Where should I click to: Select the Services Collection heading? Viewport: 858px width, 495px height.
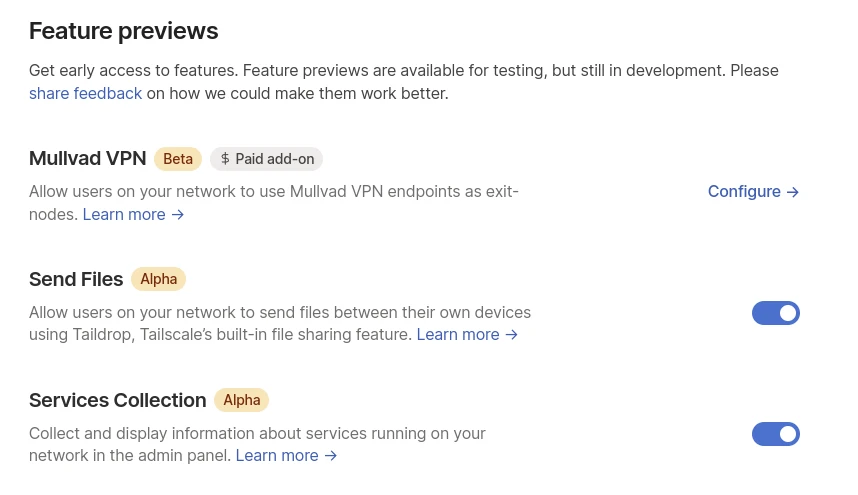pyautogui.click(x=117, y=400)
